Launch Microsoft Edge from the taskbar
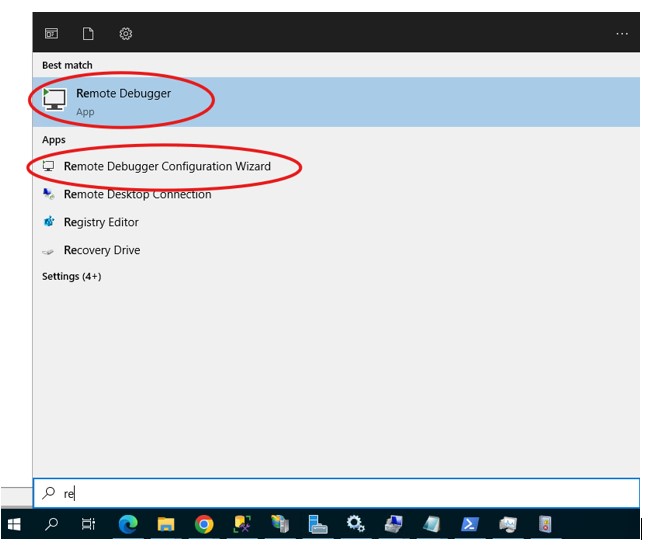The image size is (649, 550). 128,524
